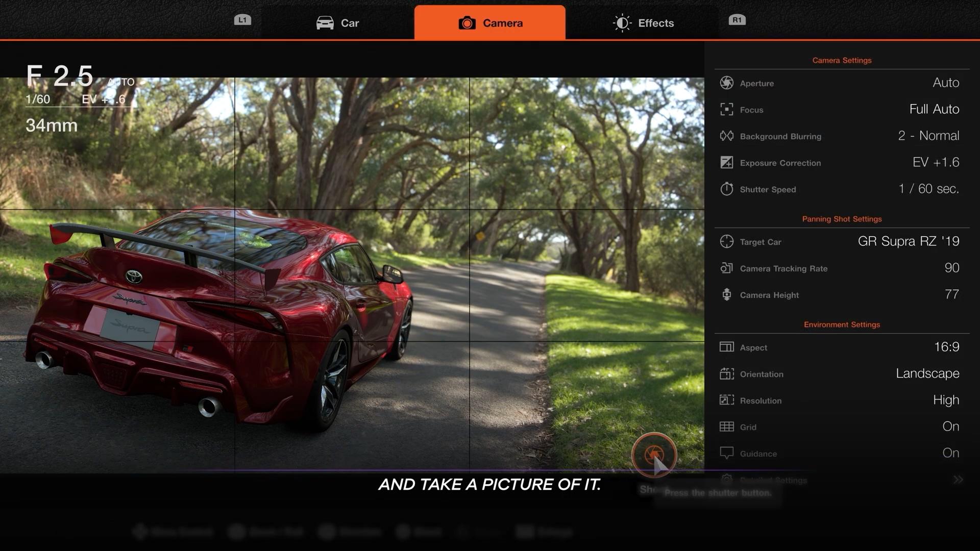Screen dimensions: 980x551
Task: Click the Exposure Correction icon
Action: [726, 162]
